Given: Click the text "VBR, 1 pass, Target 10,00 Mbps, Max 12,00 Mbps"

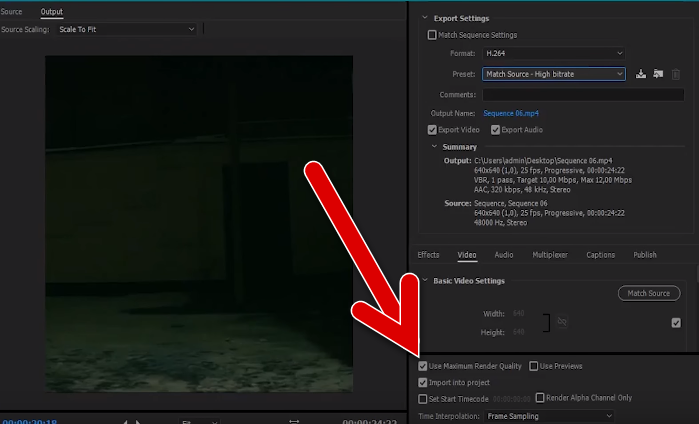Looking at the screenshot, I should [x=553, y=180].
